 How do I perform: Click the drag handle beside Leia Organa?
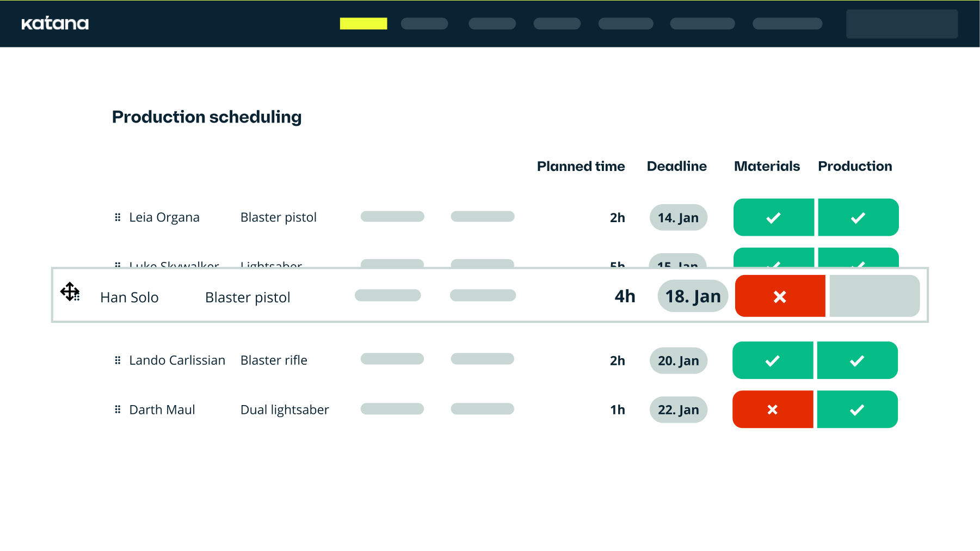118,217
